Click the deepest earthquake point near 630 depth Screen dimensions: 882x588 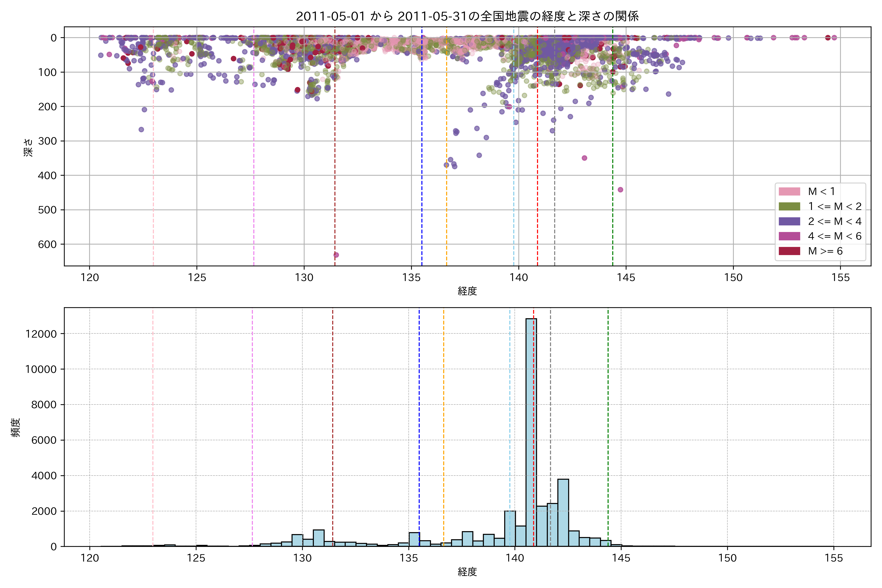(336, 255)
